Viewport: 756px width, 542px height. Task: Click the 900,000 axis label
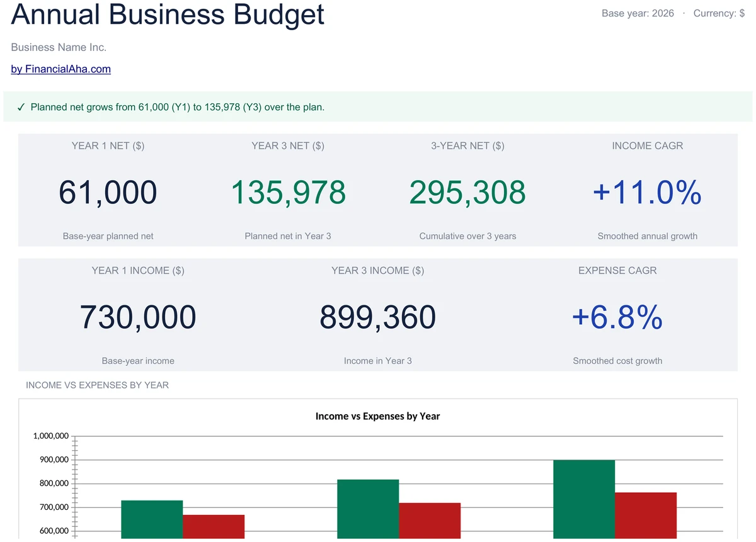coord(54,460)
